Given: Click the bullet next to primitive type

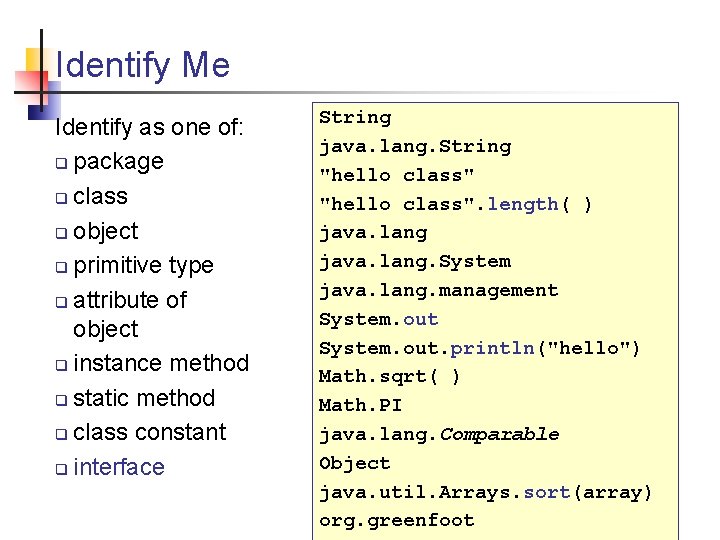Looking at the screenshot, I should click(x=62, y=268).
